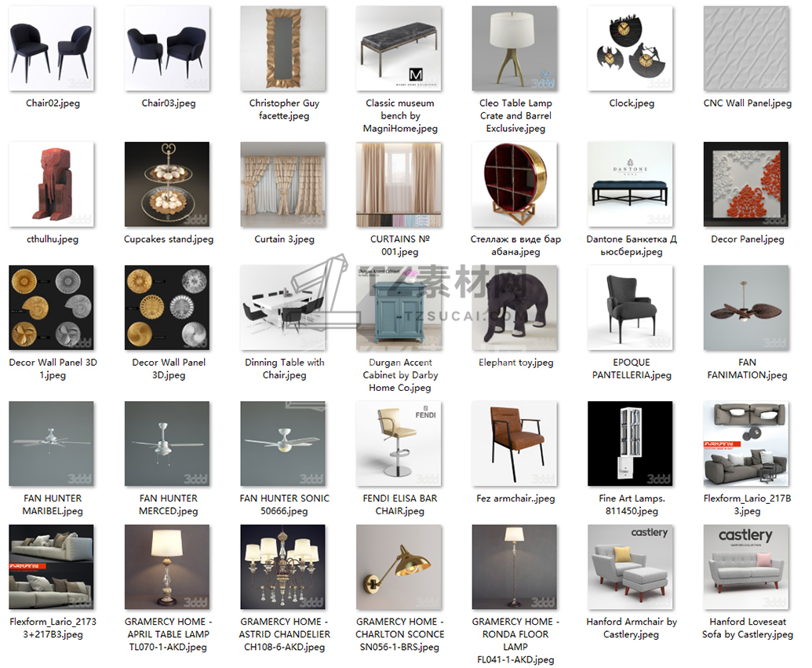Screen dimensions: 812x668
Task: Click the file name 'Decor Panel.jpeg'
Action: coord(747,239)
